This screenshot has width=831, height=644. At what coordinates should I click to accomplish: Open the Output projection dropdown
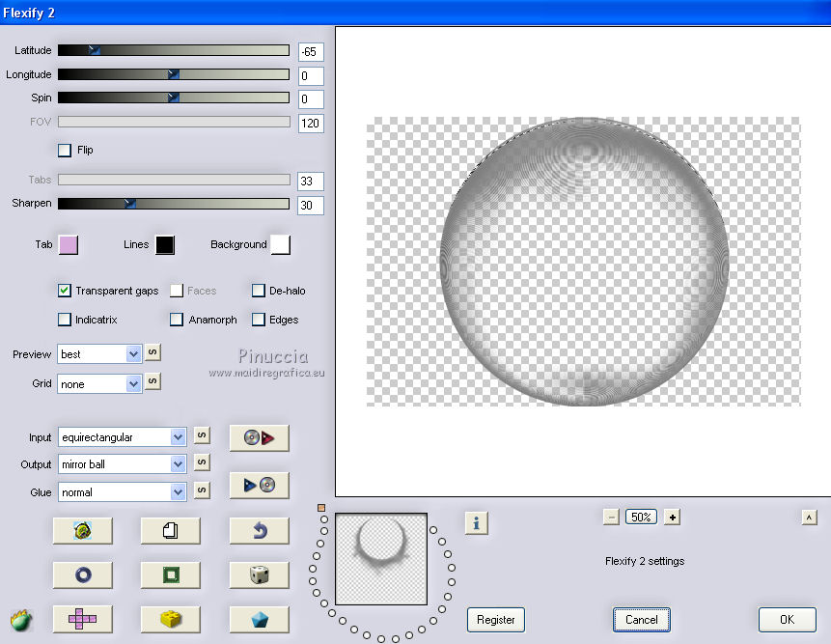122,464
